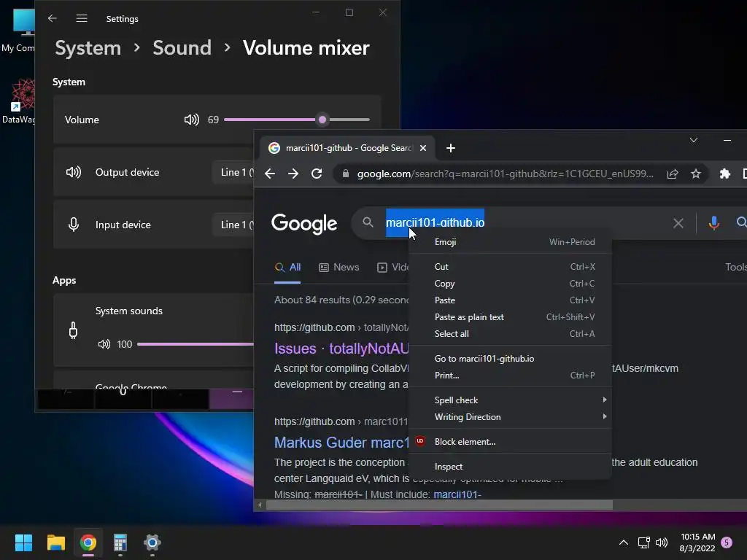Clear the Google search box text
The width and height of the screenshot is (747, 560).
(678, 222)
